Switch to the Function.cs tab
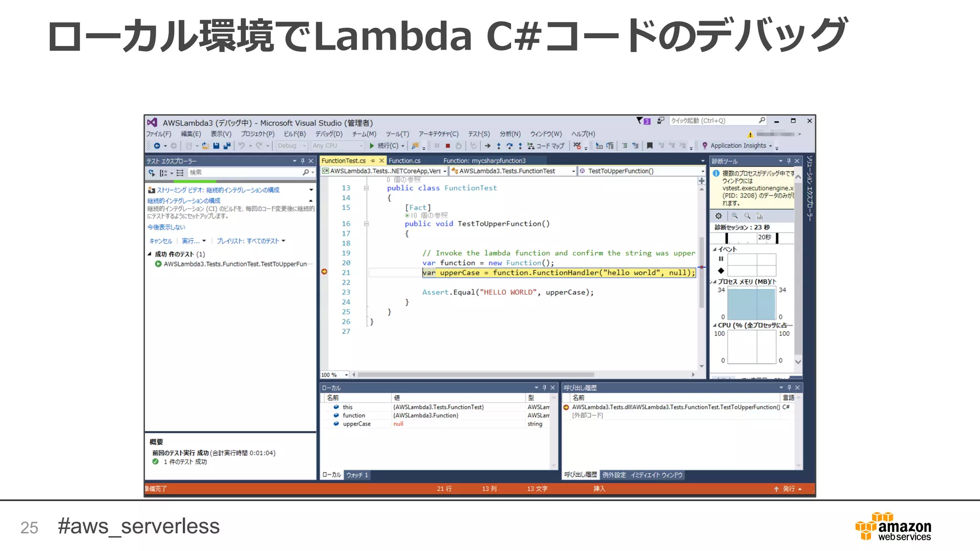The image size is (980, 551). click(x=404, y=161)
